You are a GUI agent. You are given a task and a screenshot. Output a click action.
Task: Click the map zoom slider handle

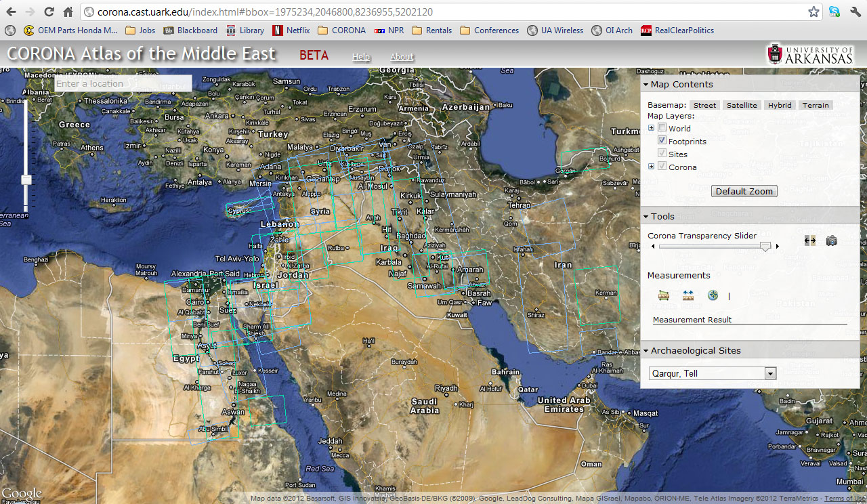point(26,180)
